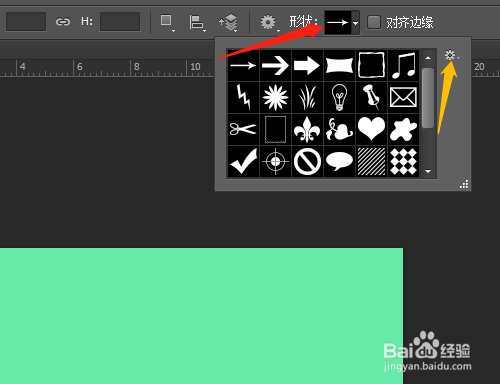The width and height of the screenshot is (500, 384).
Task: Select the diagonal lines pattern shape
Action: tap(371, 161)
